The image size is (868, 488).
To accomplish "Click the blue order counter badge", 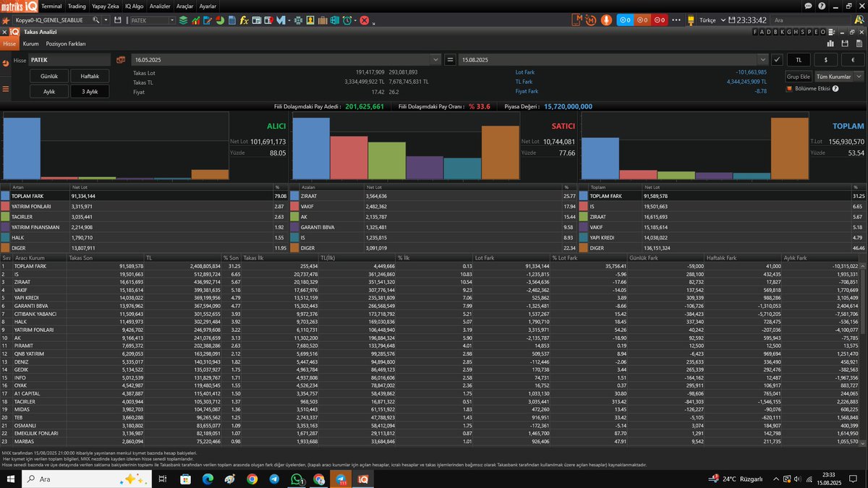I will click(x=625, y=20).
